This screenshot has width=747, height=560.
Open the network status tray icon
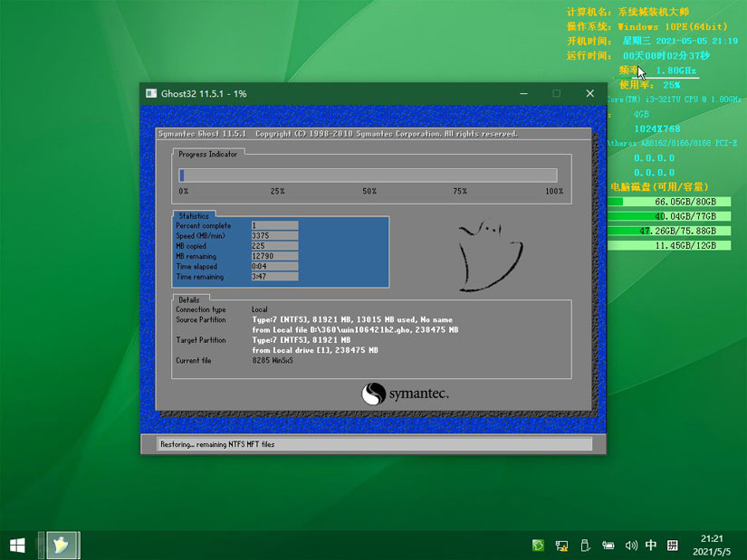[561, 546]
